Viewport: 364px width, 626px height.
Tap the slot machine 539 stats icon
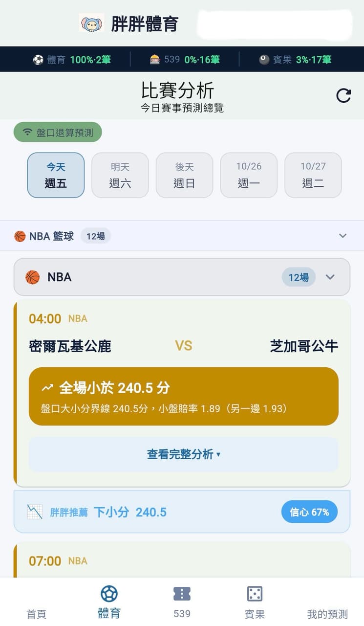pos(155,60)
